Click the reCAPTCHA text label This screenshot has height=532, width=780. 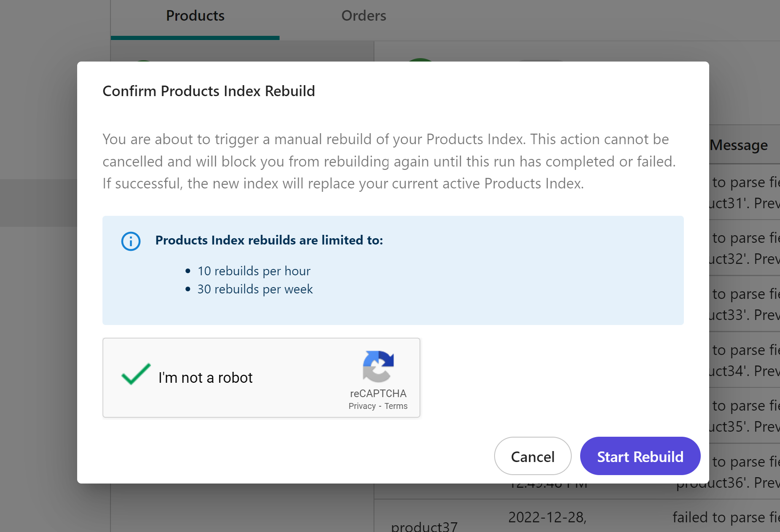pos(378,393)
